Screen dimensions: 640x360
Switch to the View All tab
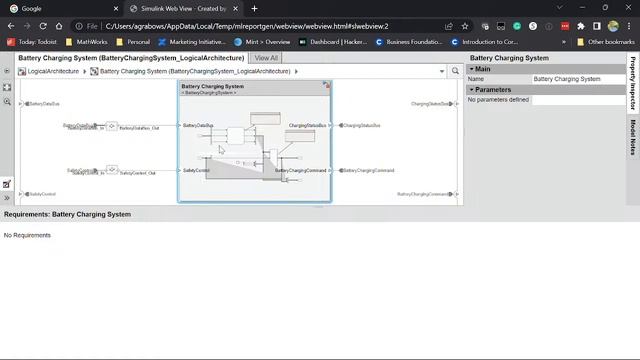(x=266, y=58)
